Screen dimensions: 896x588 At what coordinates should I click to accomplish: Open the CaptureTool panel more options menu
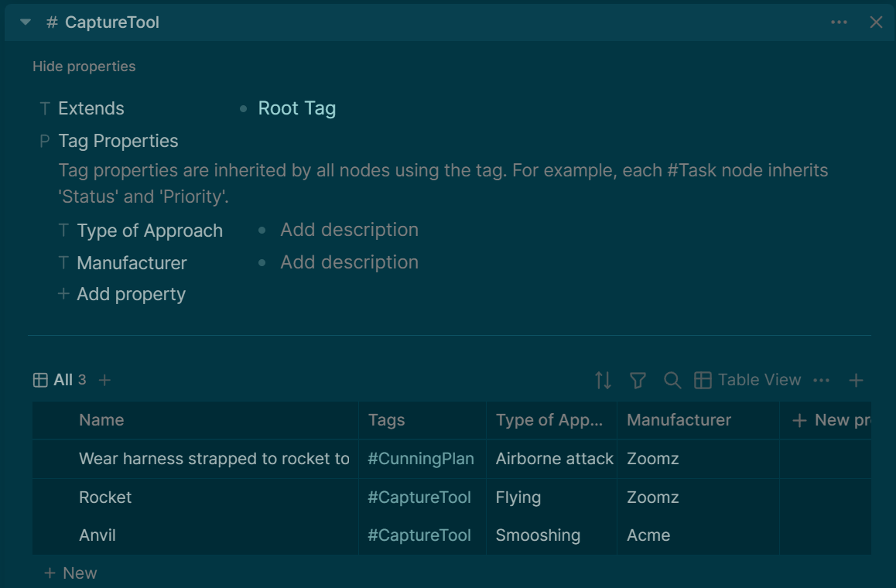click(839, 22)
